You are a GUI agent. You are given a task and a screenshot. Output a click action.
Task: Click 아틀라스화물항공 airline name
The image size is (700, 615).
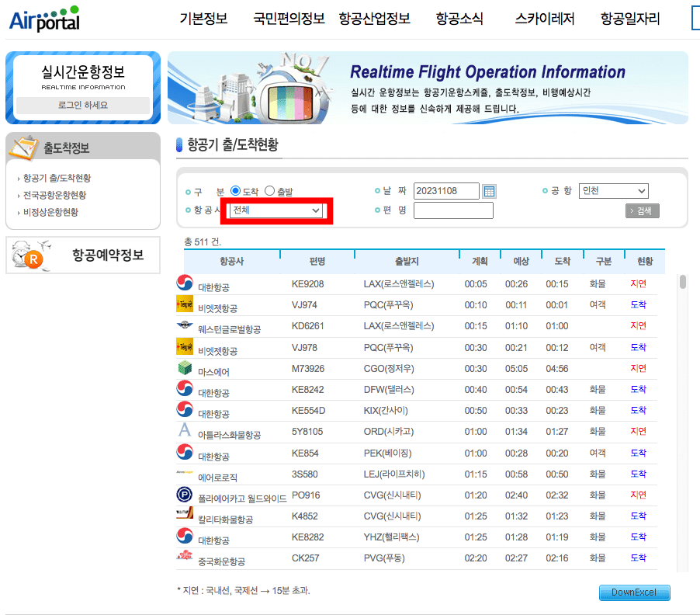(229, 435)
